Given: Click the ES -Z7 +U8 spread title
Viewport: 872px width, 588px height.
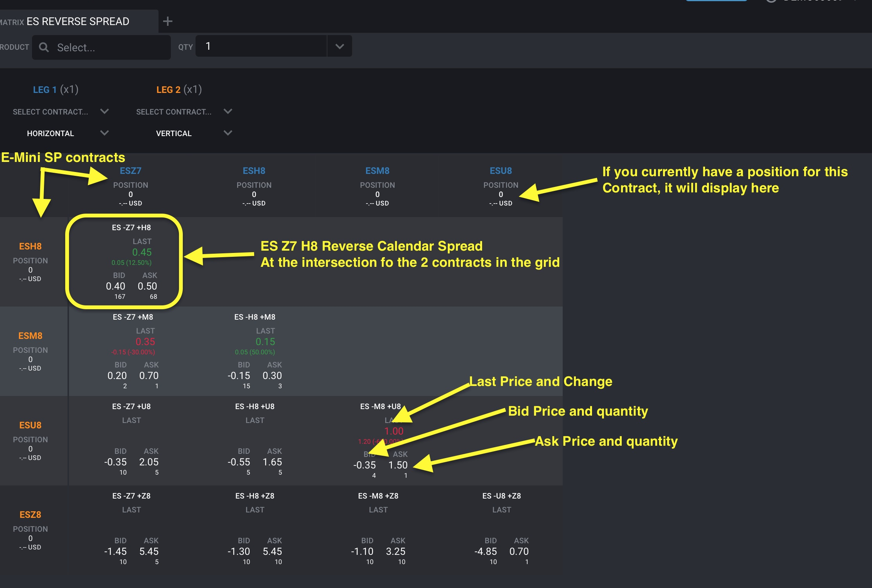Looking at the screenshot, I should tap(131, 406).
